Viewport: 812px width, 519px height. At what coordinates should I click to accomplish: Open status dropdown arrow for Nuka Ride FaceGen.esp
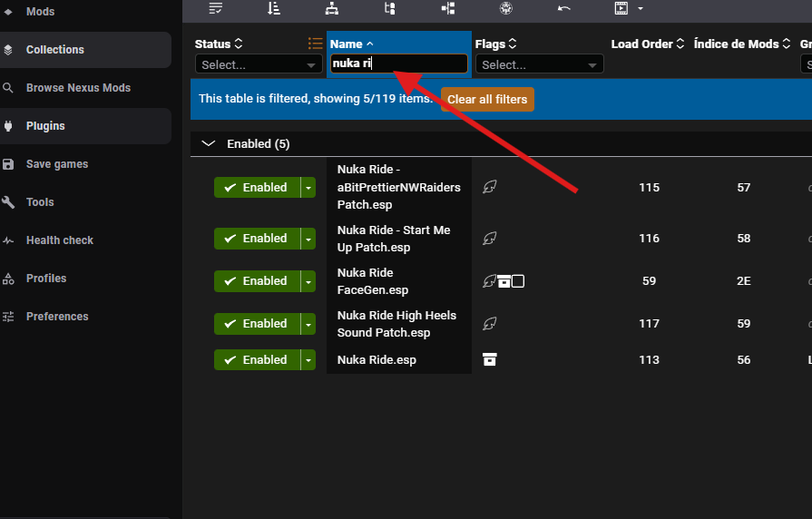(308, 281)
